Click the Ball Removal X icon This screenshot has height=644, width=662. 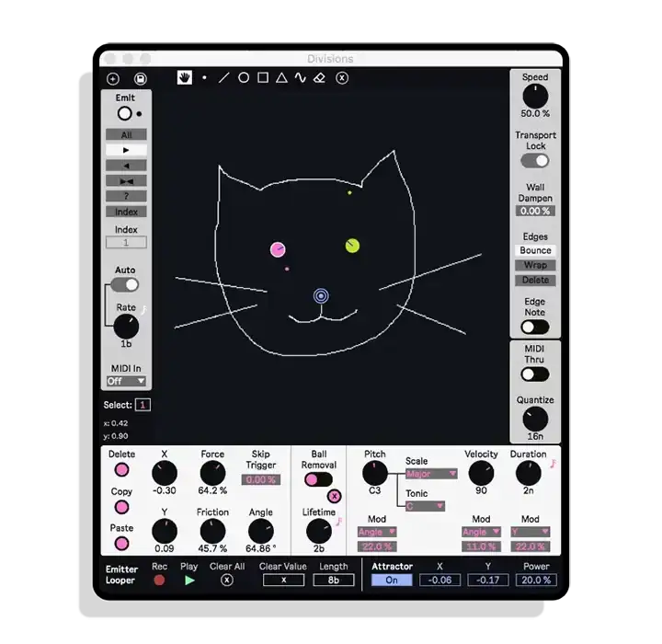point(335,496)
